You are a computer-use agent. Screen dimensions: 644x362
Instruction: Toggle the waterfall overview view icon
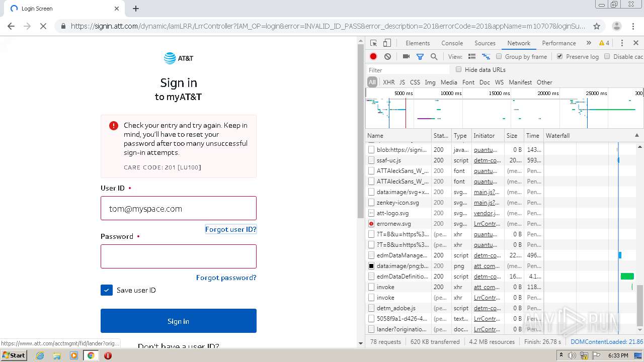486,57
